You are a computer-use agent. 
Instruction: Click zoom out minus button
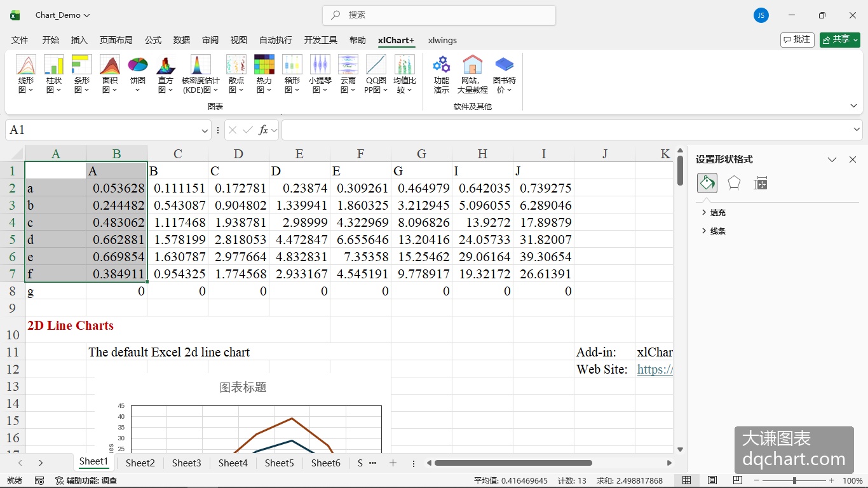click(756, 480)
